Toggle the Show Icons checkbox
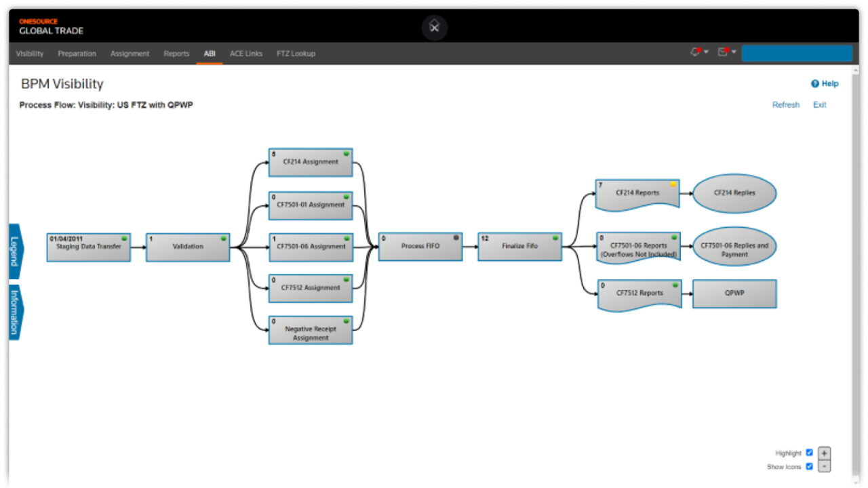The image size is (868, 488). coord(809,466)
